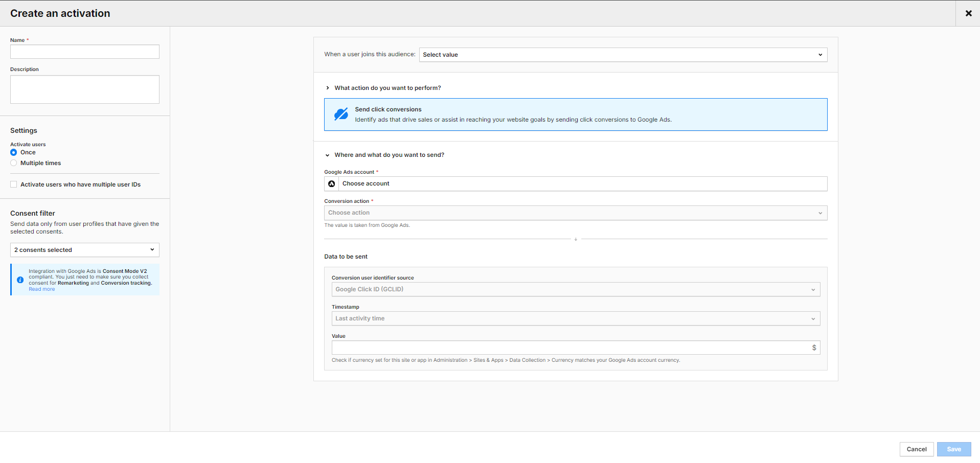Open the 'Select value' audience dropdown
Viewport: 980px width, 463px height.
[623, 55]
